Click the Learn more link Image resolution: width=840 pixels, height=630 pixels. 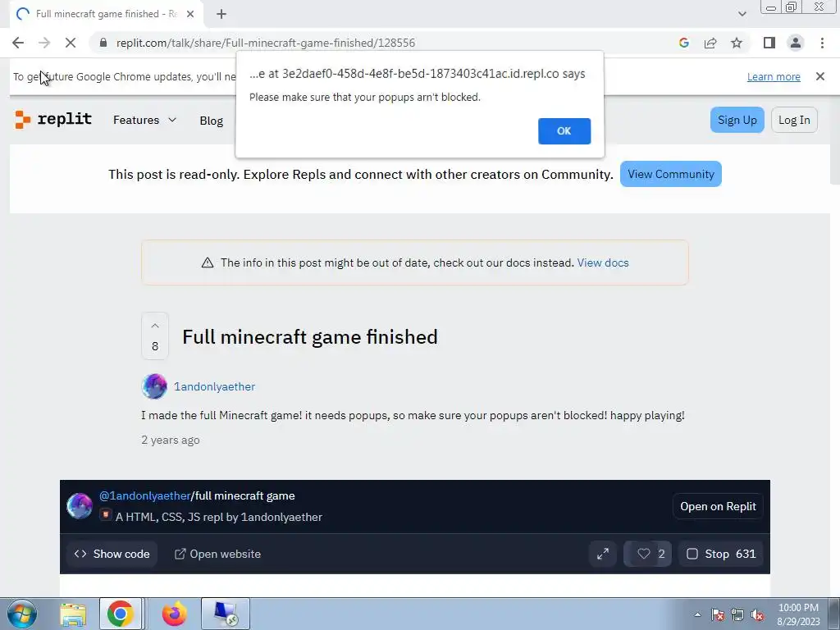774,76
